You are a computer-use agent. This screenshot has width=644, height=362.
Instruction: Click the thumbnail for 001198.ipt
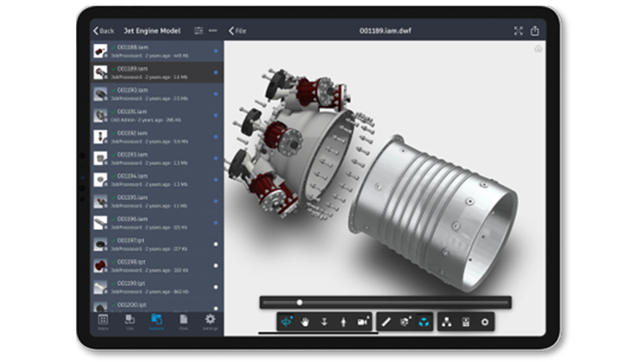click(101, 265)
